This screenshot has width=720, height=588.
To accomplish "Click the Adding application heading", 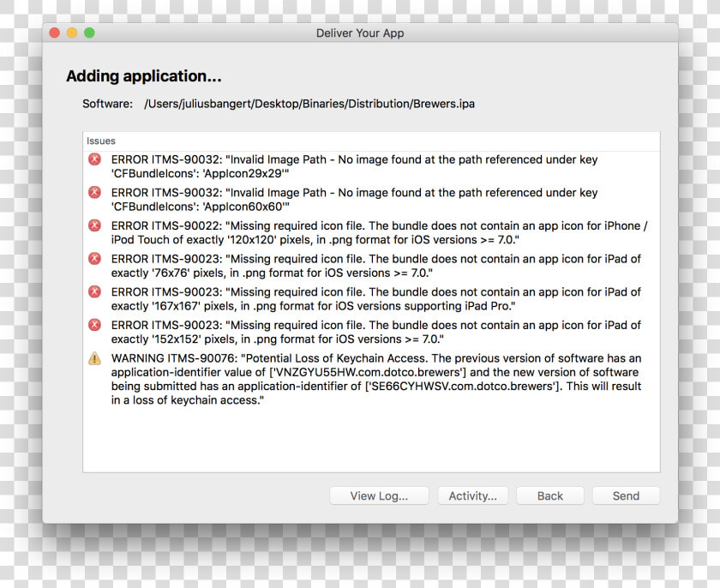I will click(144, 75).
